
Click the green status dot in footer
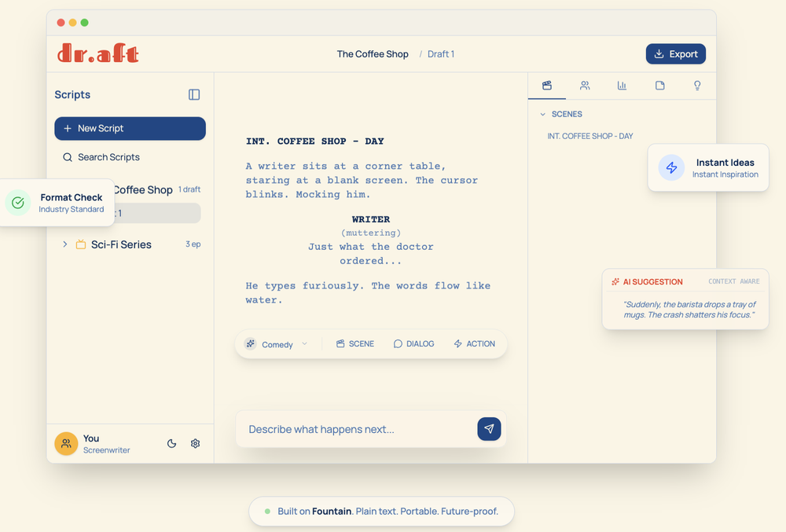click(267, 512)
